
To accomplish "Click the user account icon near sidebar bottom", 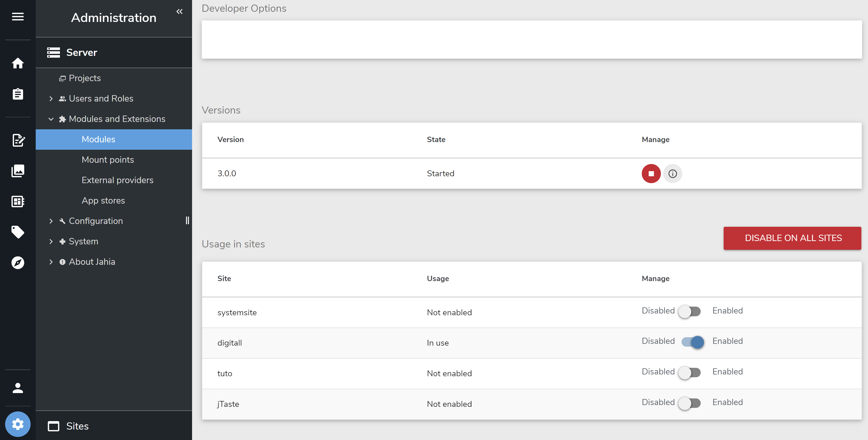I will (18, 388).
